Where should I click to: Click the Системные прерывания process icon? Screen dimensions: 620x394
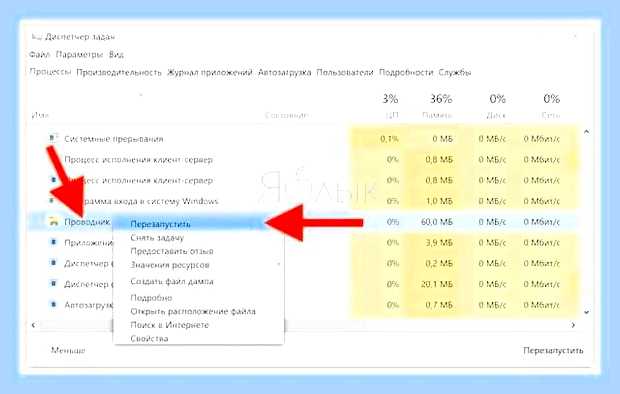53,138
